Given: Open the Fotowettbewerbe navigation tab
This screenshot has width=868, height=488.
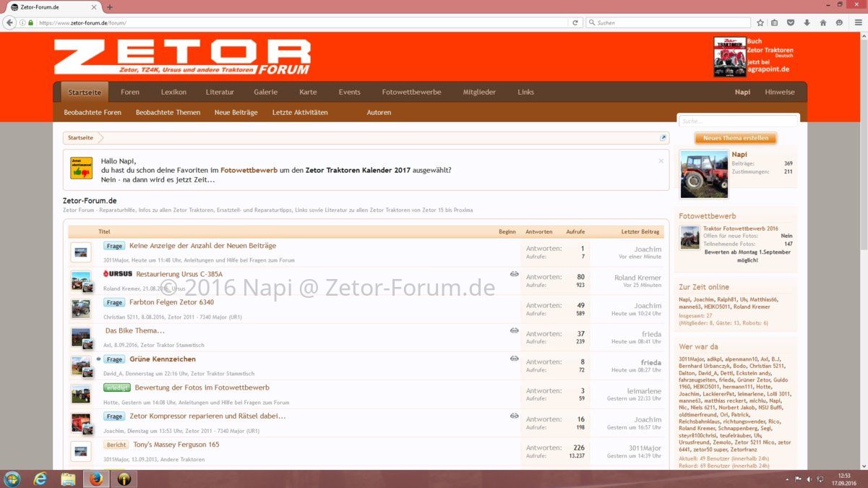Looking at the screenshot, I should (x=411, y=92).
